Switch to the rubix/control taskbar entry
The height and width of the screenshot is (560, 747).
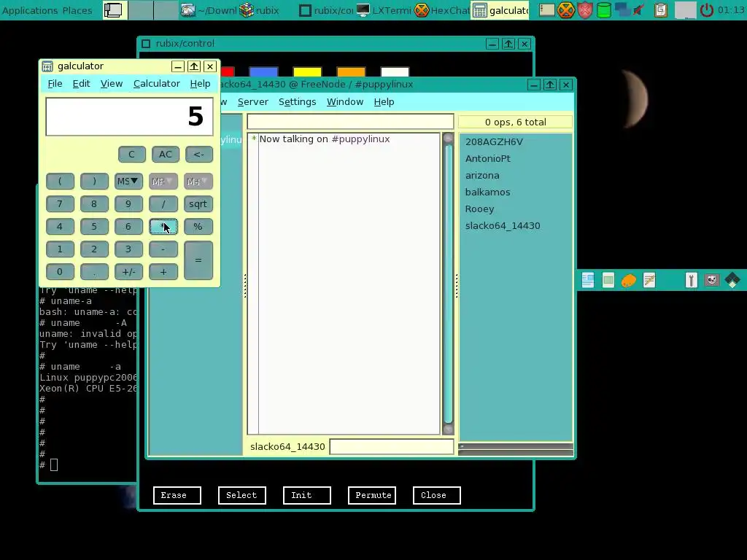[326, 10]
